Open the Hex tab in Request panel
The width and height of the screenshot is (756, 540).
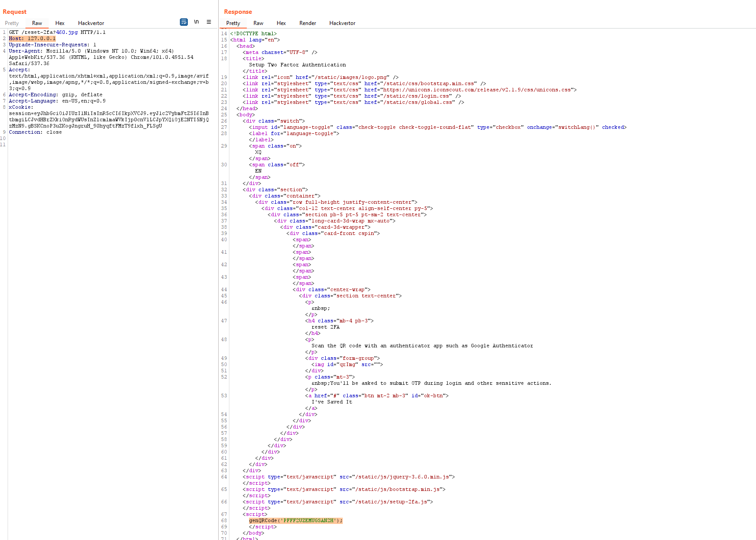pos(60,23)
